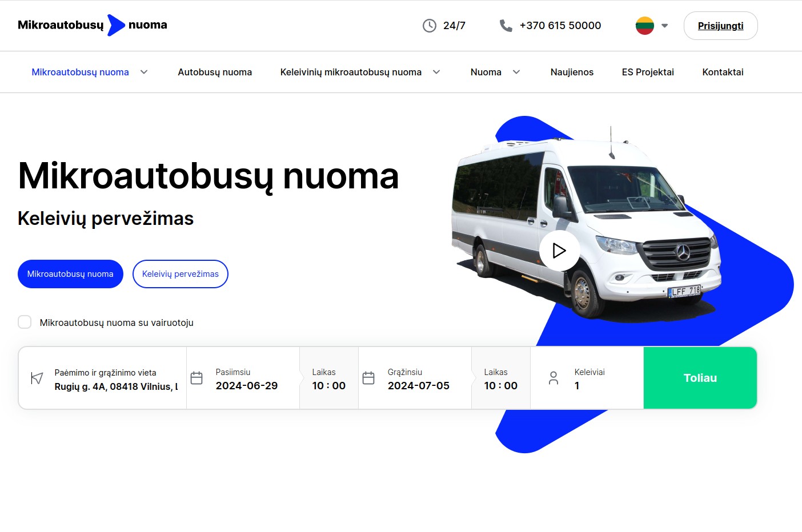The height and width of the screenshot is (532, 802).
Task: Expand the language selector arrow
Action: tap(664, 26)
